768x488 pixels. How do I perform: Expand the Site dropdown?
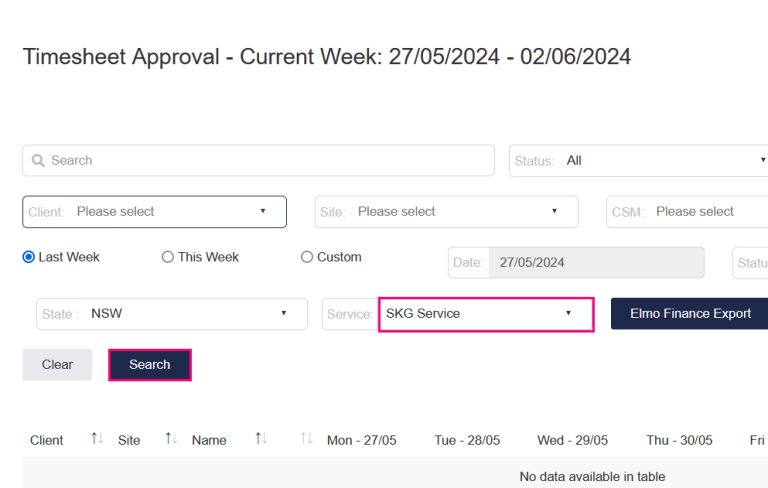[447, 212]
